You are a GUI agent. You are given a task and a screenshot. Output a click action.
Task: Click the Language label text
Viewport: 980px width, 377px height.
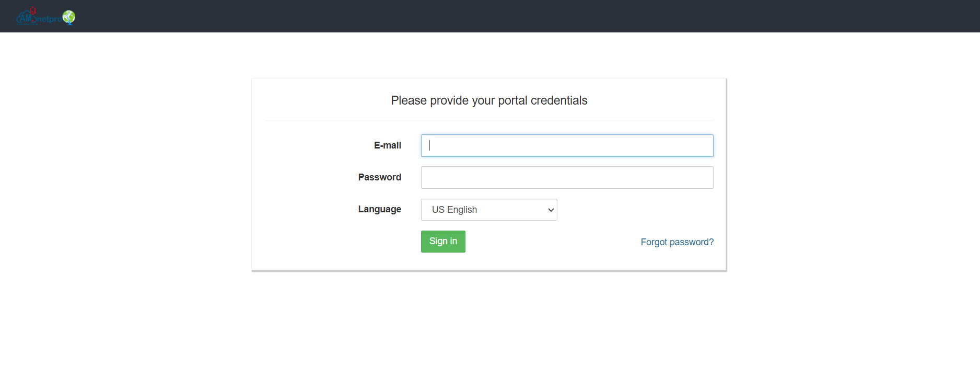tap(379, 209)
